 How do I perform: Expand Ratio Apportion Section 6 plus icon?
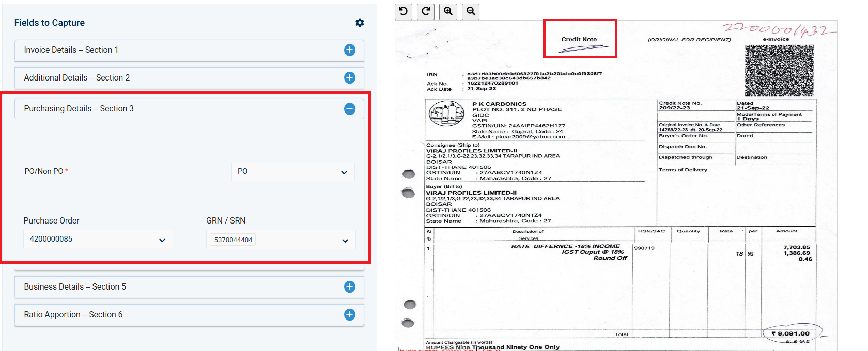point(350,314)
